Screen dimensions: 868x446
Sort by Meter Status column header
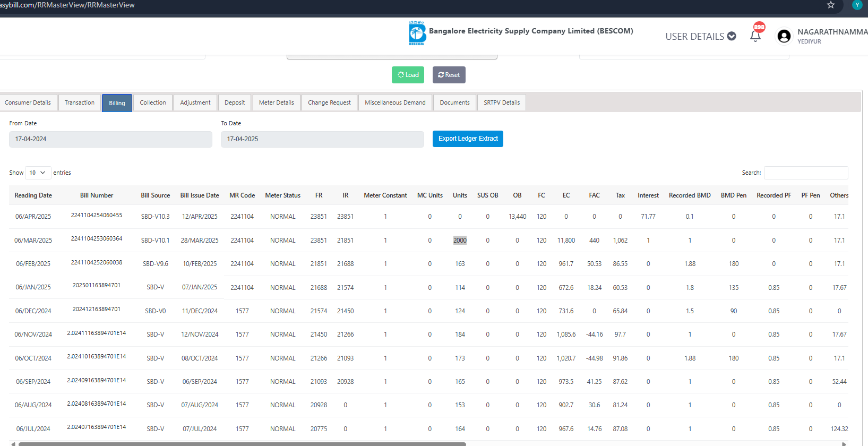pos(283,195)
